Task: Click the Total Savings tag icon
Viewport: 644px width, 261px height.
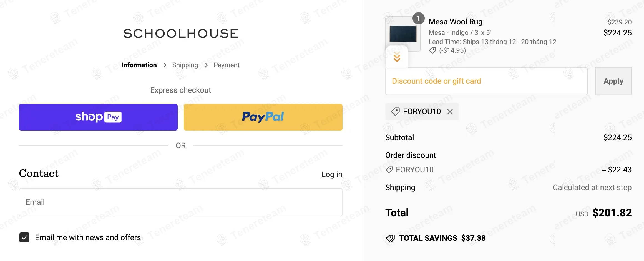Action: [390, 238]
